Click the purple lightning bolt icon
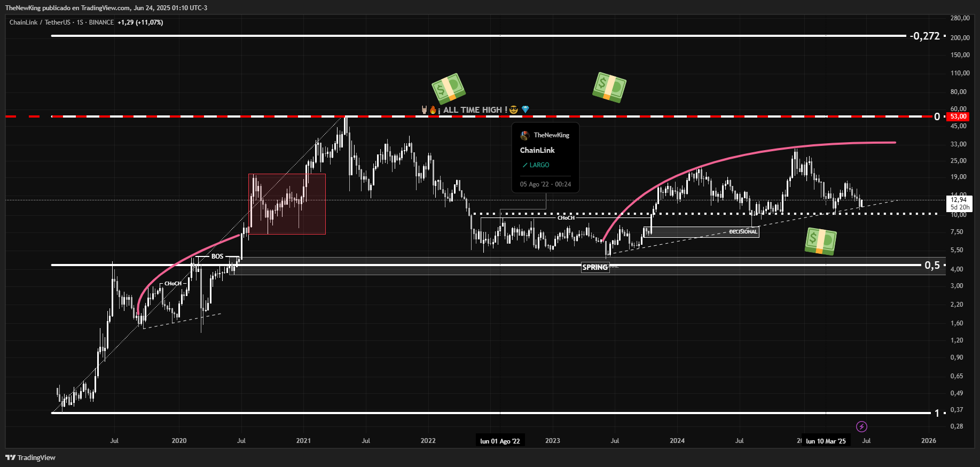 point(861,426)
